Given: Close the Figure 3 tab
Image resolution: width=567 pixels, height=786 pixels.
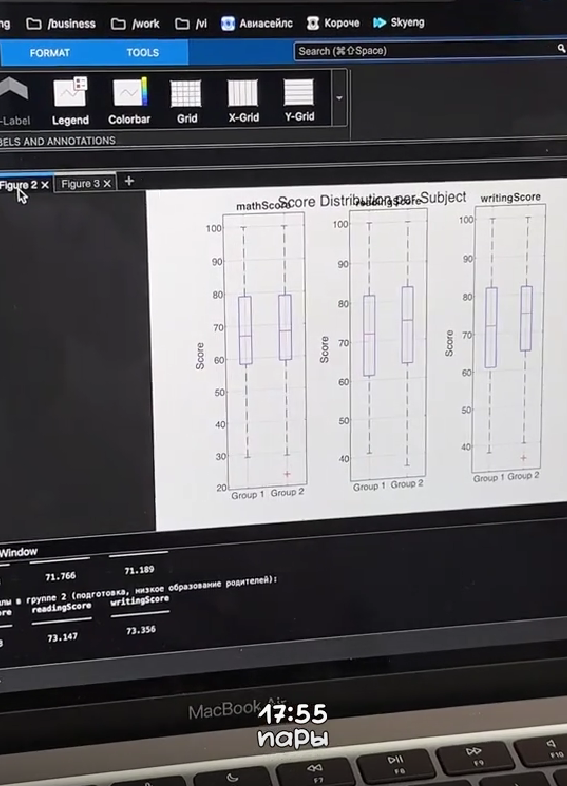Looking at the screenshot, I should pos(107,184).
